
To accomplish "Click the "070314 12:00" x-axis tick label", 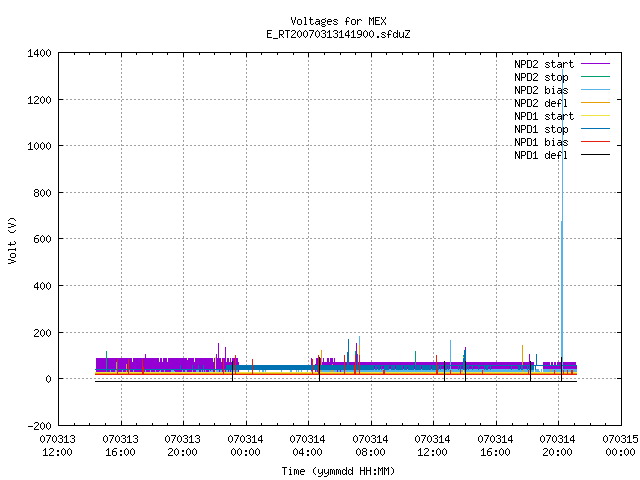I will tap(432, 446).
